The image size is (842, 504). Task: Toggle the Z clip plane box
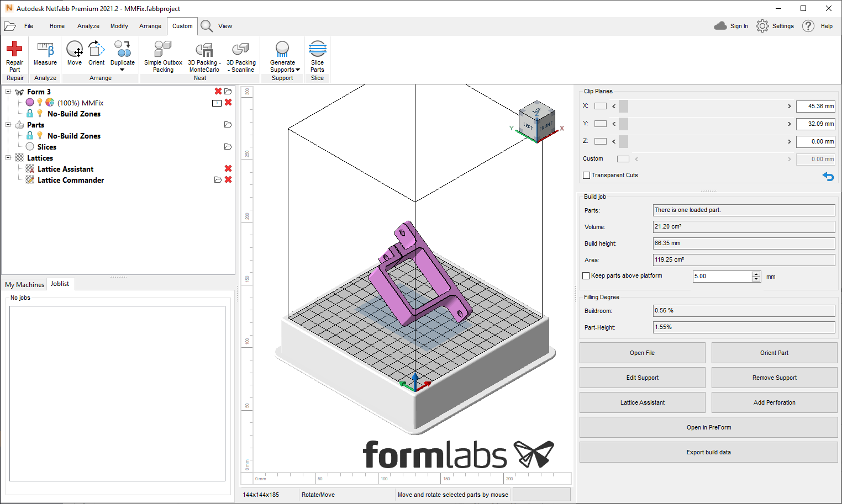pos(601,141)
